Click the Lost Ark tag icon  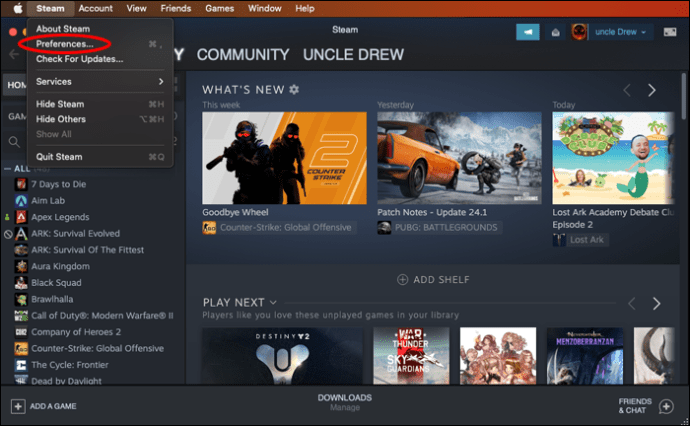pyautogui.click(x=559, y=240)
